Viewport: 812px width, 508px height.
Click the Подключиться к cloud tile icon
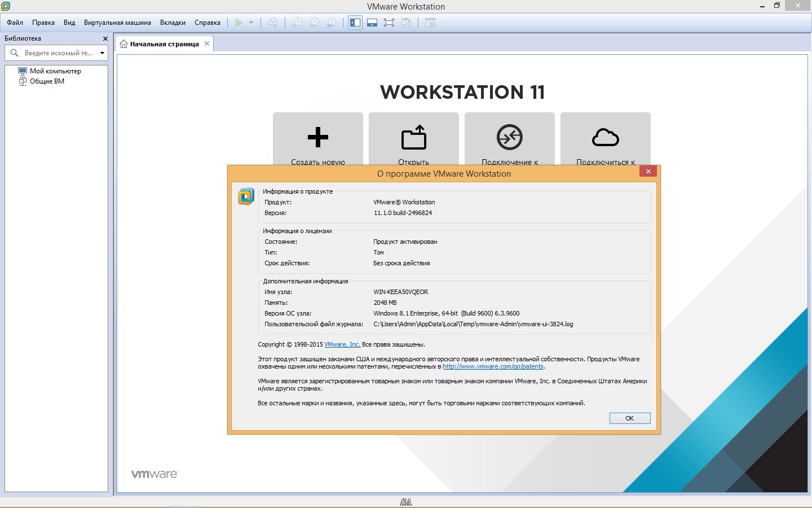[x=606, y=137]
